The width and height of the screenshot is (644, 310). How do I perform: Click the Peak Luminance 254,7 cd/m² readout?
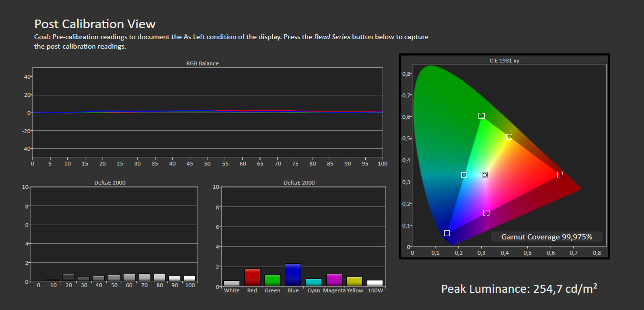click(519, 289)
